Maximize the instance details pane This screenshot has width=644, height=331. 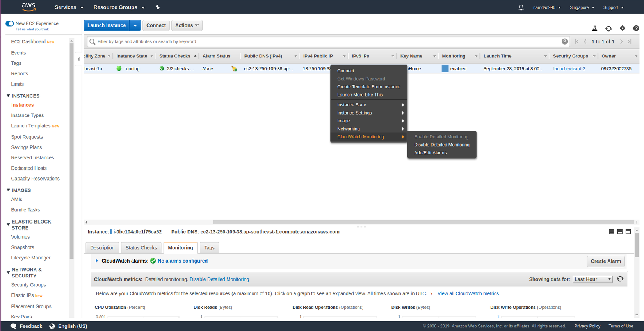coord(628,232)
